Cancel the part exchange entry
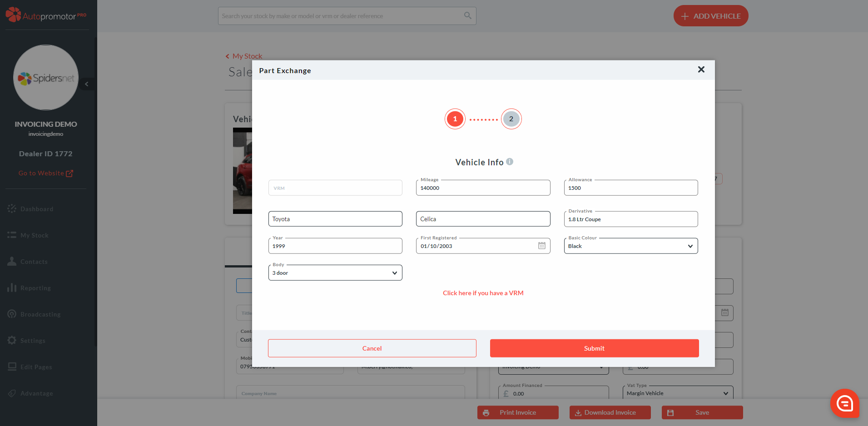The width and height of the screenshot is (868, 426). tap(372, 348)
